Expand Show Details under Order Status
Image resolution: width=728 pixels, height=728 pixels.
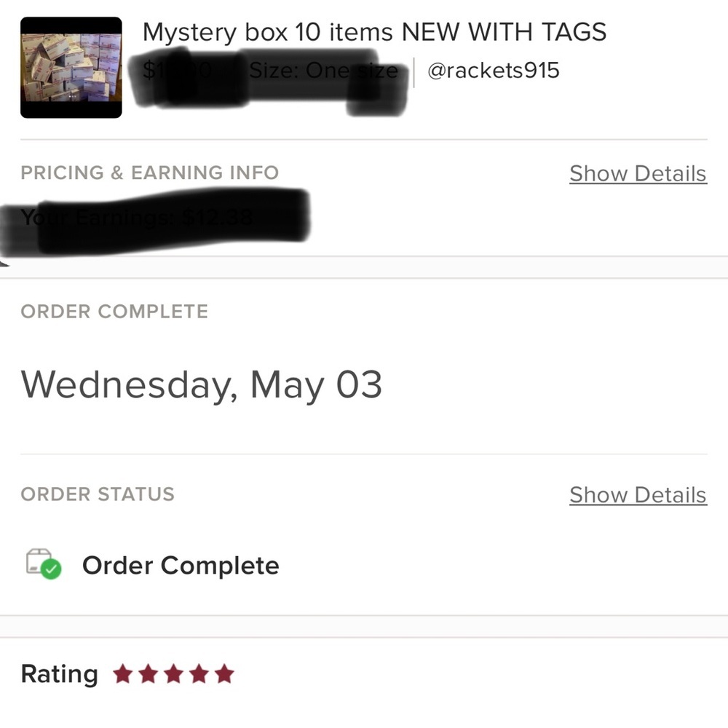click(638, 495)
